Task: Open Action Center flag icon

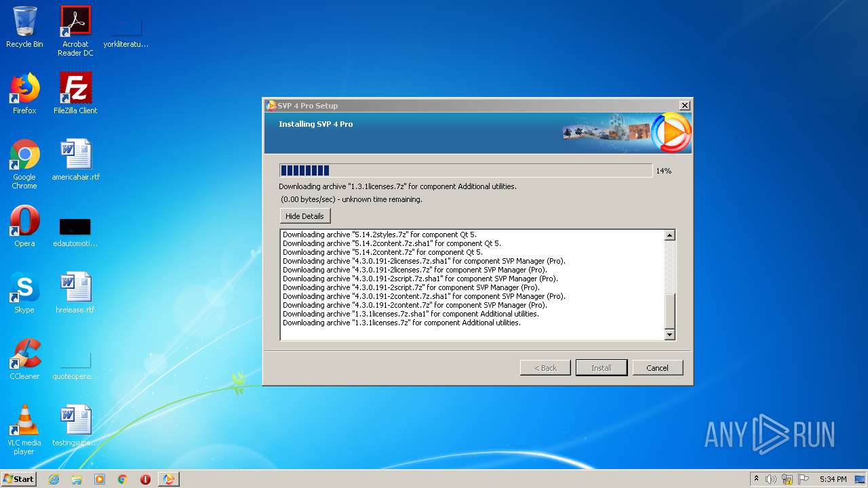Action: click(804, 479)
